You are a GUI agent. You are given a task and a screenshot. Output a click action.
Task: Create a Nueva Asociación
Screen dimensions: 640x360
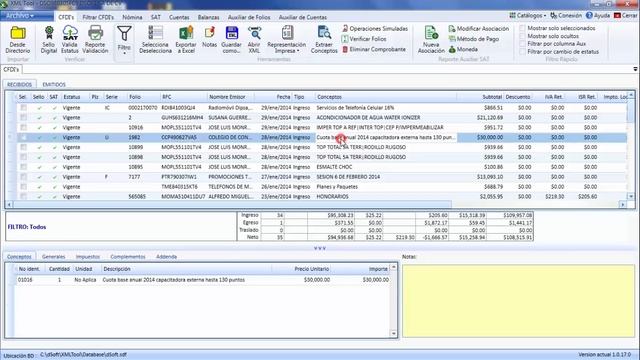(431, 40)
